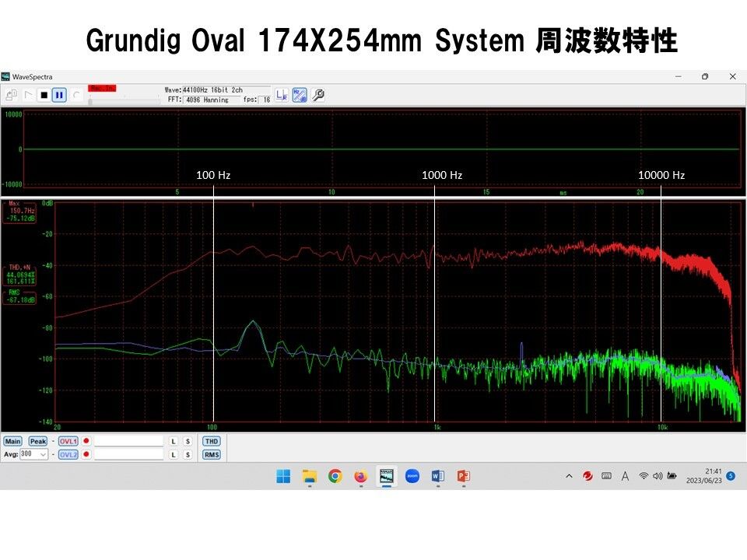Click the OVL1 overlay name text field

[x=128, y=442]
